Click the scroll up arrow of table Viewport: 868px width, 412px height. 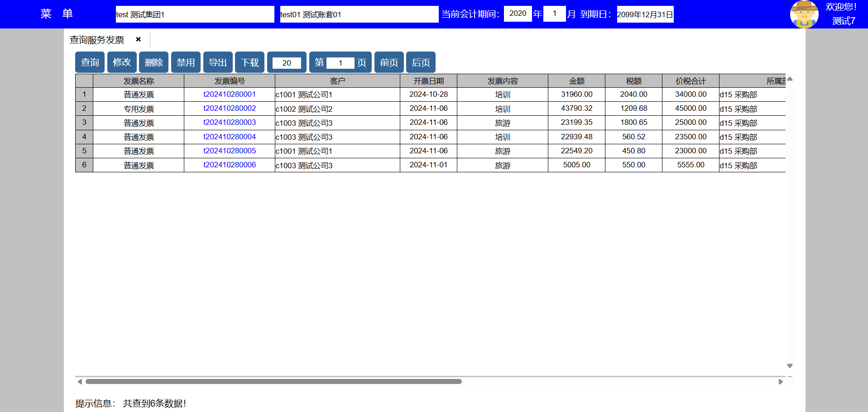[790, 79]
